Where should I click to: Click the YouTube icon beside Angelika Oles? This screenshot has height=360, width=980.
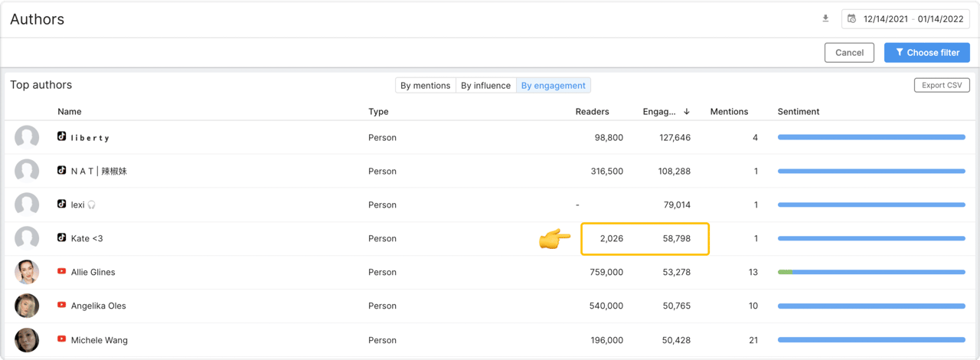(x=62, y=305)
